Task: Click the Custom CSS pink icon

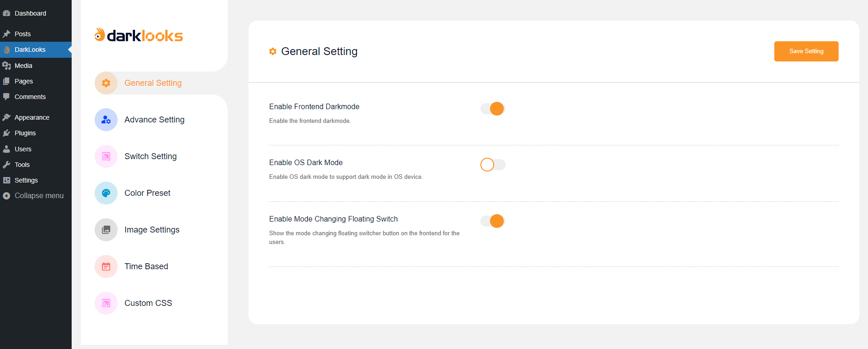Action: click(106, 303)
